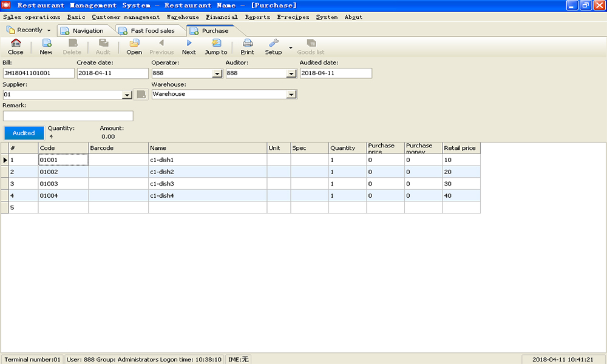Select code cell 01004

(63, 196)
